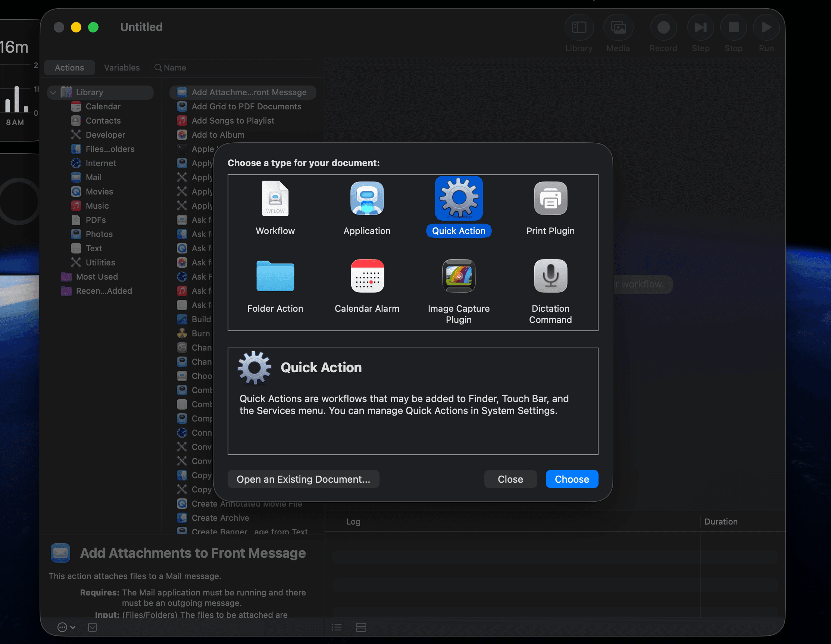The width and height of the screenshot is (831, 644).
Task: Toggle list view in the log area
Action: (x=336, y=627)
